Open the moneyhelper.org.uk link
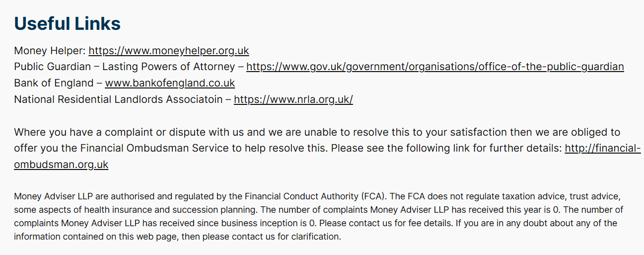Viewport: 644px width, 255px height. tap(168, 51)
